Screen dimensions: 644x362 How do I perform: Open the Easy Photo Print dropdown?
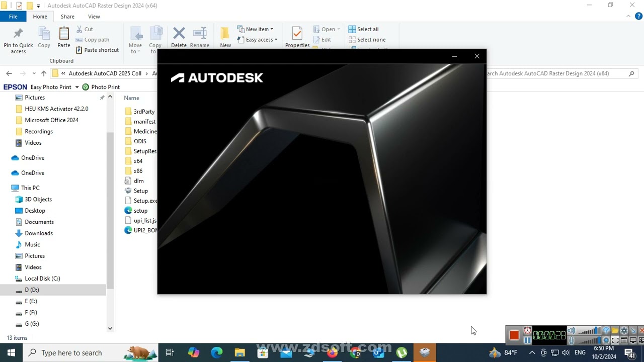click(77, 87)
